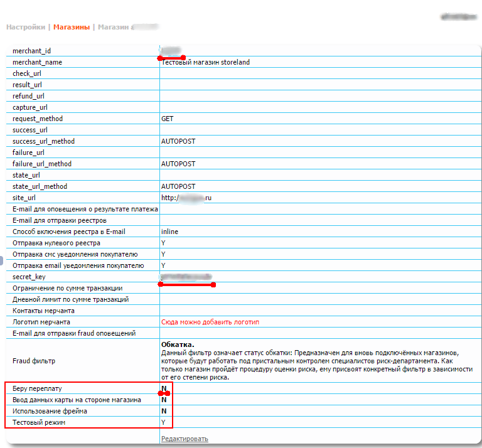The image size is (482, 448).
Task: Select the merchant_name row label
Action: tap(37, 62)
